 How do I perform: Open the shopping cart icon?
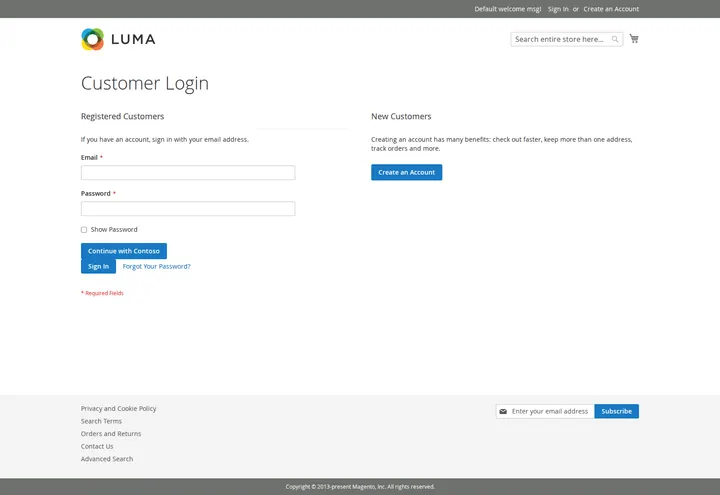click(634, 39)
